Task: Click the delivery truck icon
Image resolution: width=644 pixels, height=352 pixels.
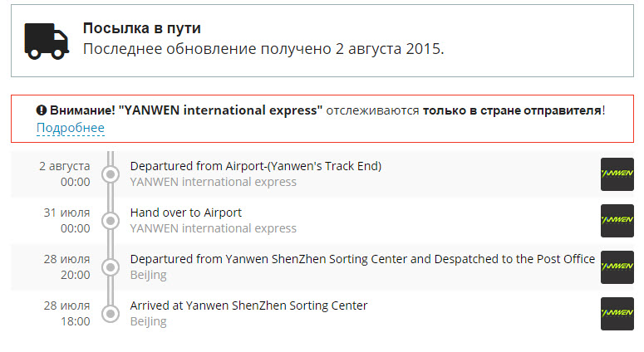Action: [x=47, y=41]
